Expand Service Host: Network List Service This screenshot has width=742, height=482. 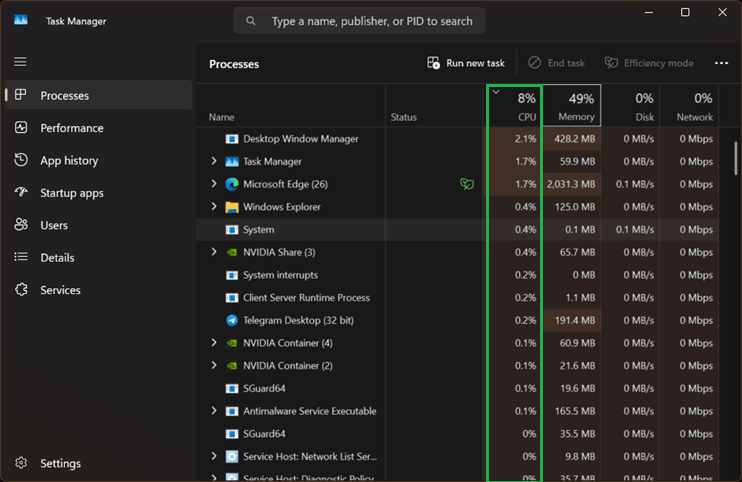214,456
